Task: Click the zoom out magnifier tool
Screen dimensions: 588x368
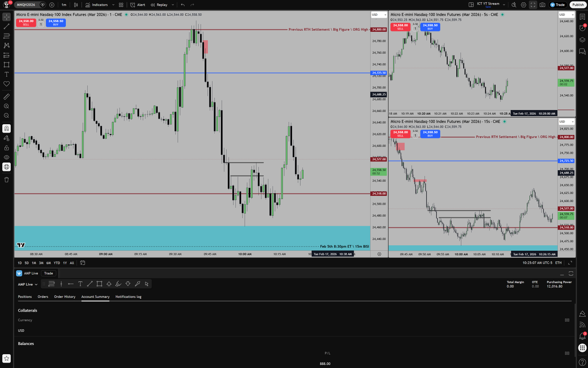Action: click(x=6, y=115)
